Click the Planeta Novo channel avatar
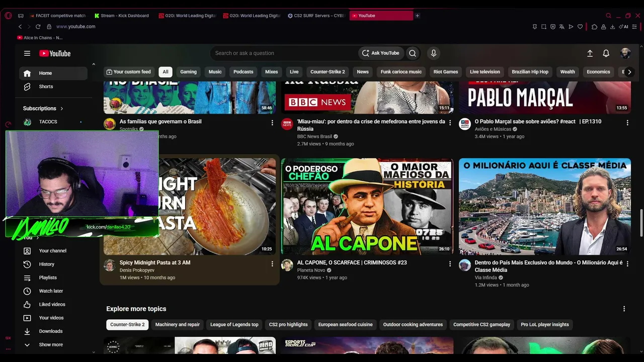Screen dimensions: 644x362 coord(287,265)
